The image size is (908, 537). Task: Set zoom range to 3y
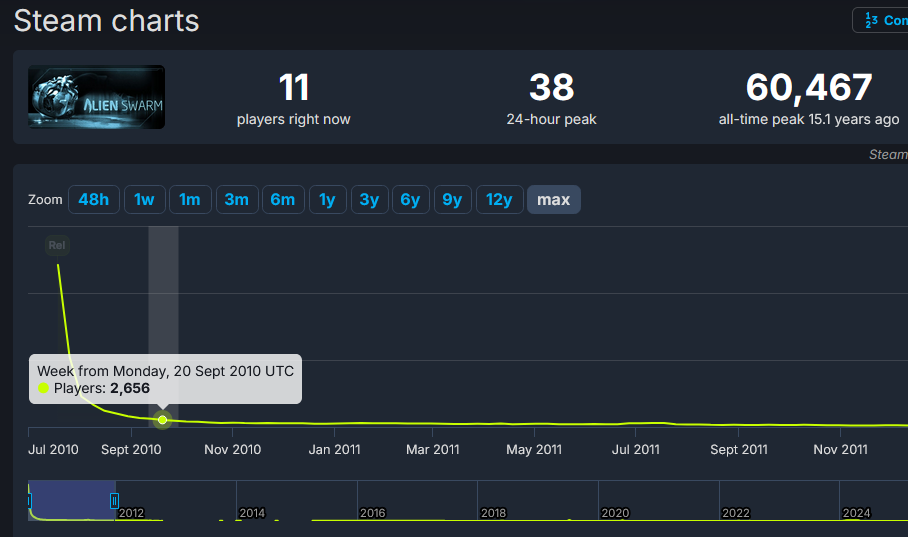[369, 199]
